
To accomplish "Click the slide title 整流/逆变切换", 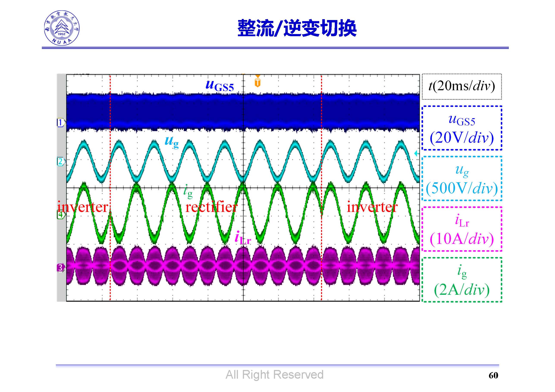I will (297, 28).
